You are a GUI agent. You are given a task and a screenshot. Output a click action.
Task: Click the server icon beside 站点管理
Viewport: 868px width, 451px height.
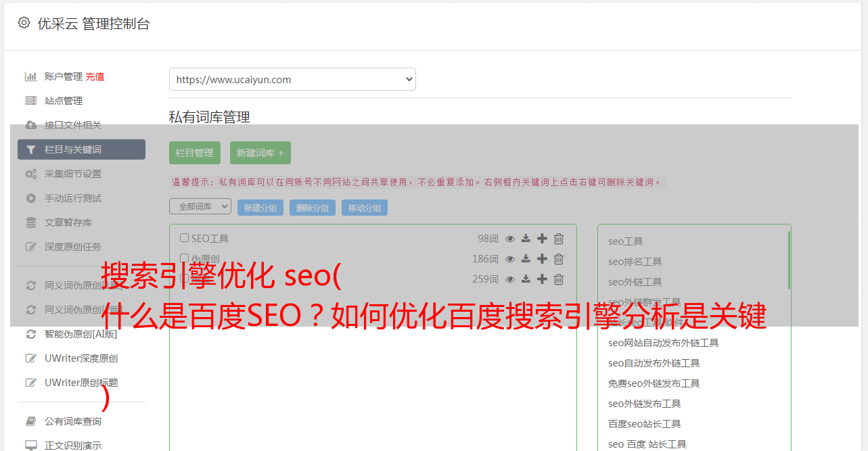[31, 101]
